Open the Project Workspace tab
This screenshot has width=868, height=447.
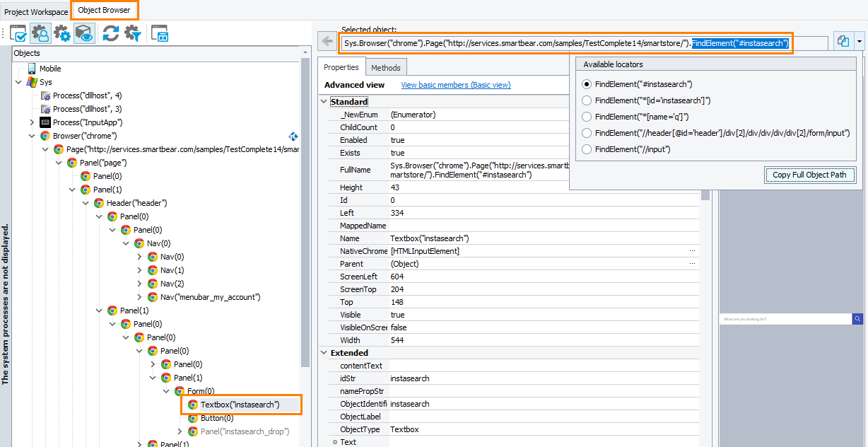35,11
